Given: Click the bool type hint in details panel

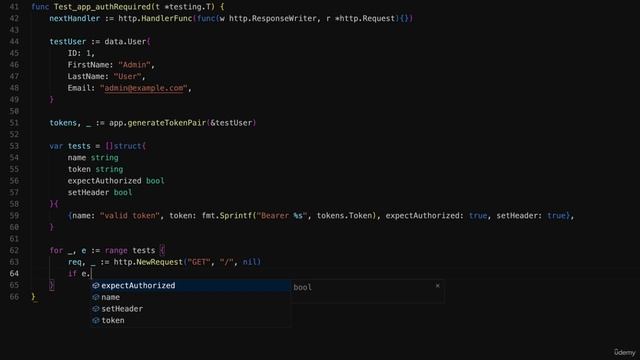Looking at the screenshot, I should (x=302, y=287).
